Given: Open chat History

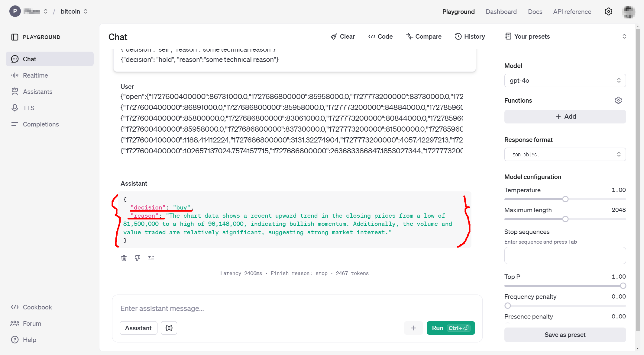Looking at the screenshot, I should click(x=470, y=37).
